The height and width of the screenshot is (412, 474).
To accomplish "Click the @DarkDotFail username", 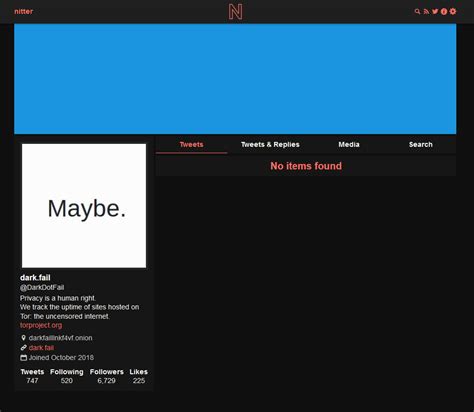I will click(42, 287).
